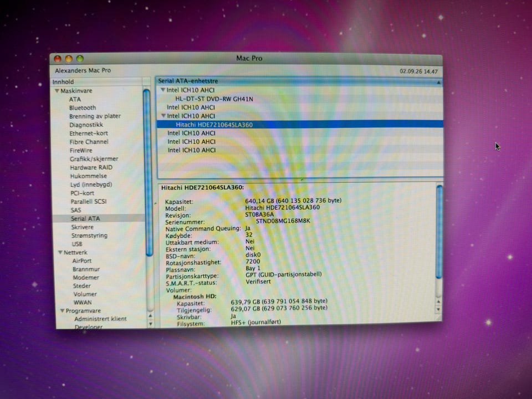Select USB in the sidebar
The height and width of the screenshot is (399, 532).
(77, 244)
